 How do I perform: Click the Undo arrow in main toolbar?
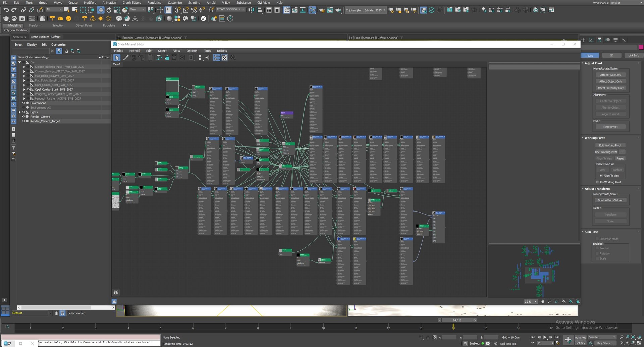click(6, 10)
